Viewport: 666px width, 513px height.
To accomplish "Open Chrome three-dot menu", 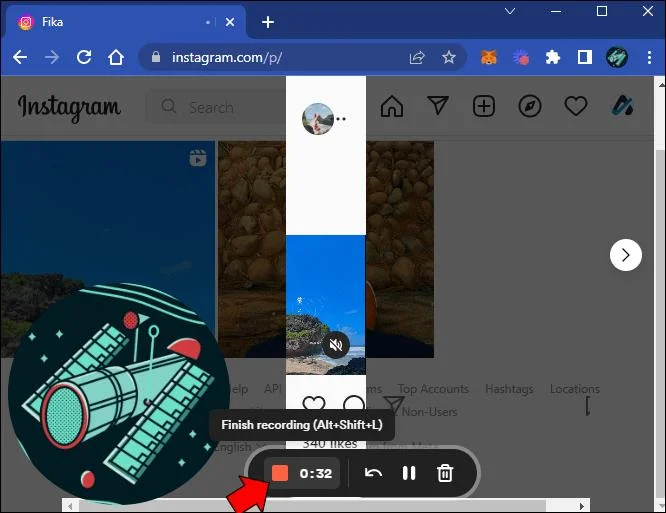I will tap(649, 57).
